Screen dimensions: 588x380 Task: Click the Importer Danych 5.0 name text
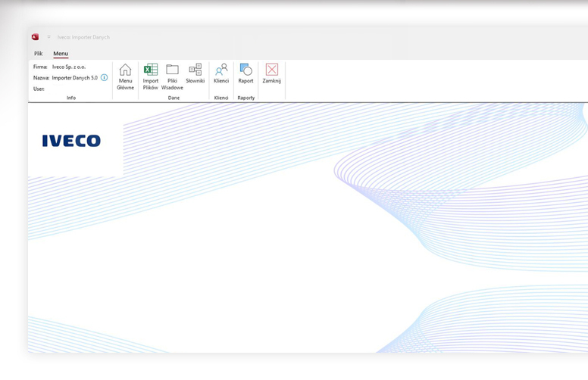(x=74, y=78)
